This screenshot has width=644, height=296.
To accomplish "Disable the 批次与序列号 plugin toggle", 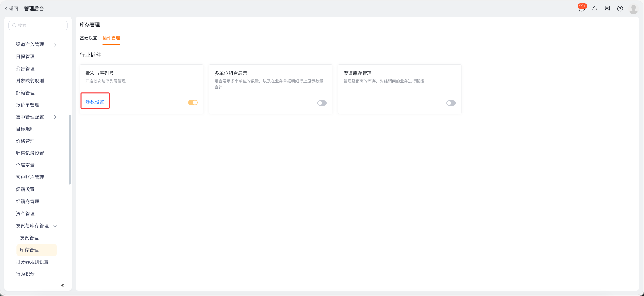I will (193, 103).
